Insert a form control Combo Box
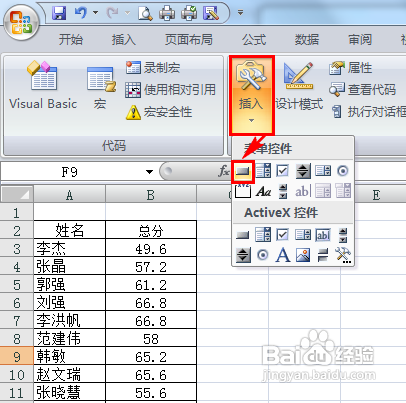Screen dimensions: 406x403 tap(263, 171)
